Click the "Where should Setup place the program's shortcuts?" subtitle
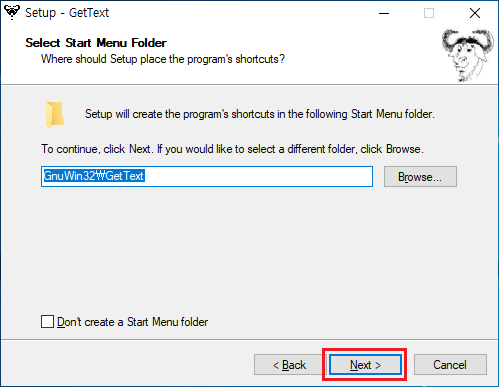The height and width of the screenshot is (387, 499). [x=163, y=59]
